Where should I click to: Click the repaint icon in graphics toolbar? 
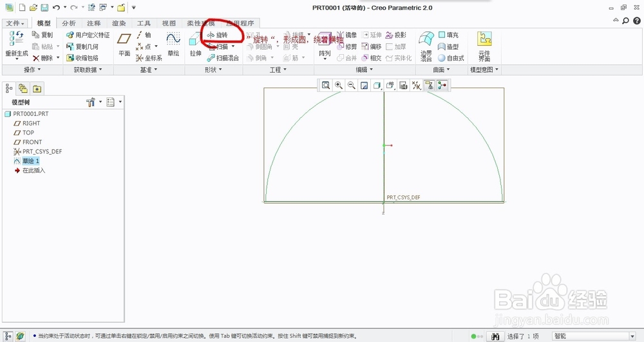point(364,85)
